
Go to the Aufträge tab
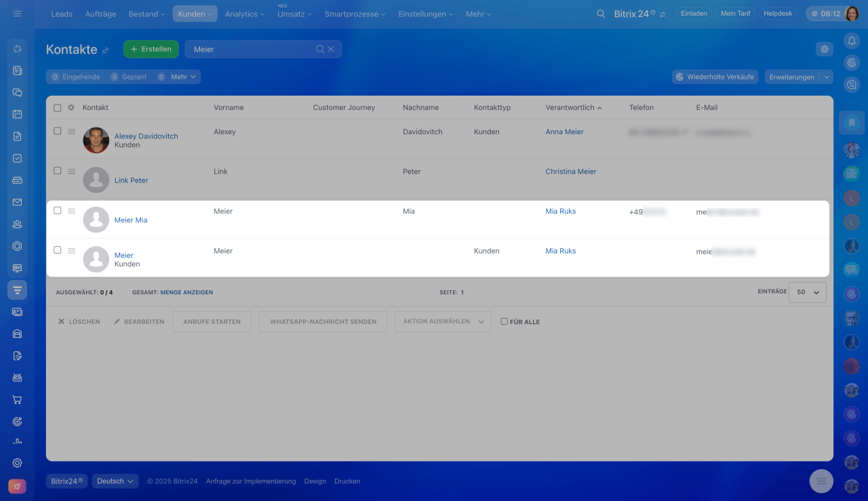pyautogui.click(x=100, y=14)
